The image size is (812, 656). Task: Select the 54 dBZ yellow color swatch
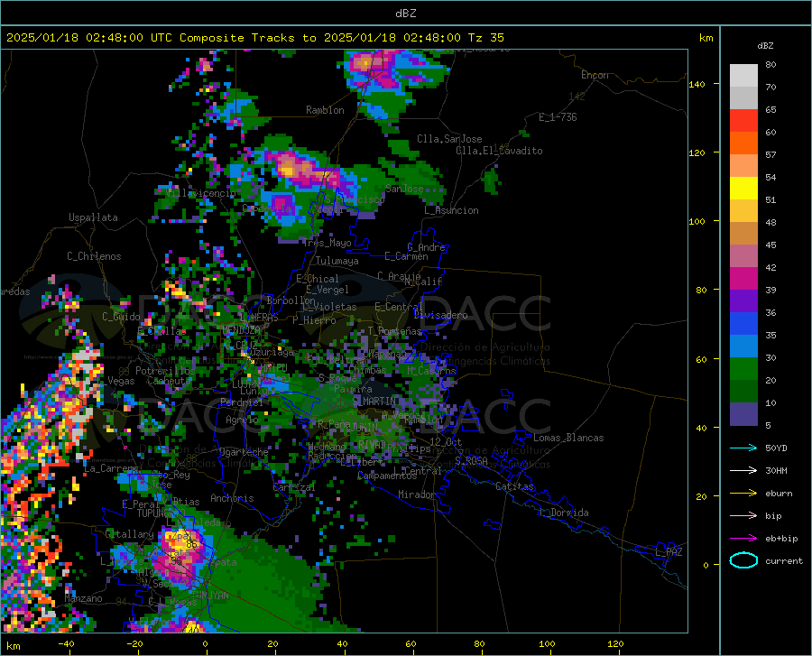coord(743,189)
